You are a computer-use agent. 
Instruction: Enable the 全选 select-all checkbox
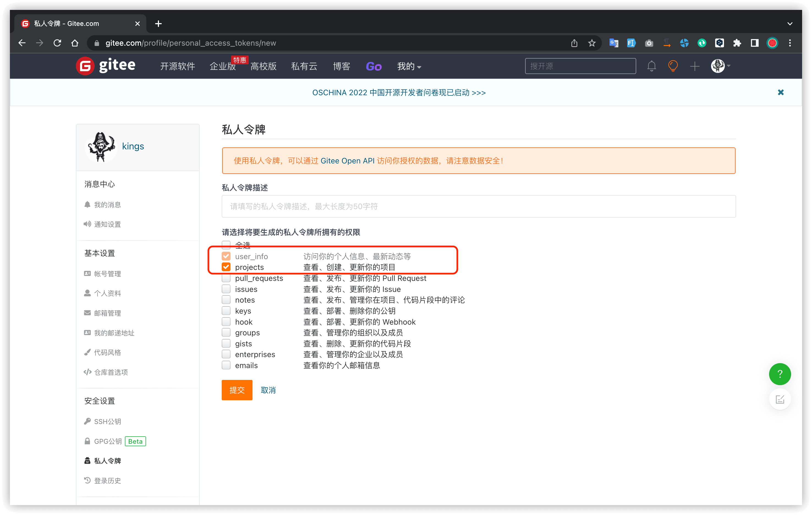pos(226,245)
